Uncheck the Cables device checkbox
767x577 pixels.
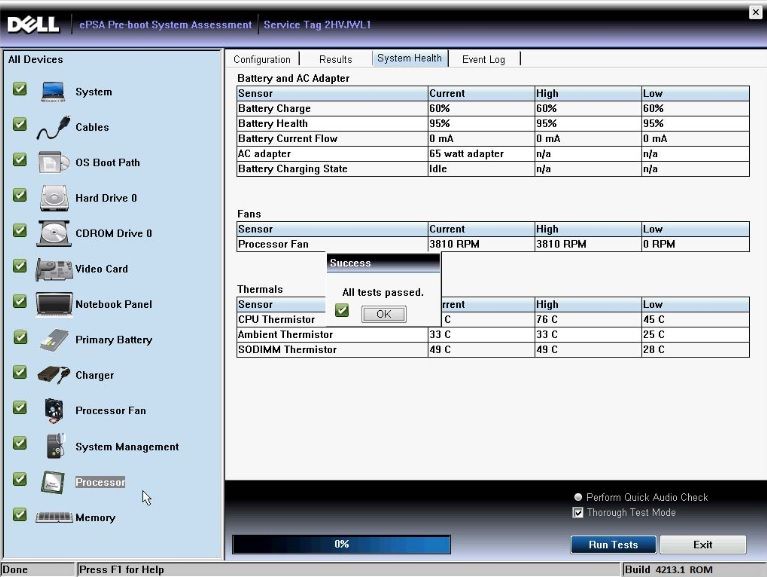(20, 124)
